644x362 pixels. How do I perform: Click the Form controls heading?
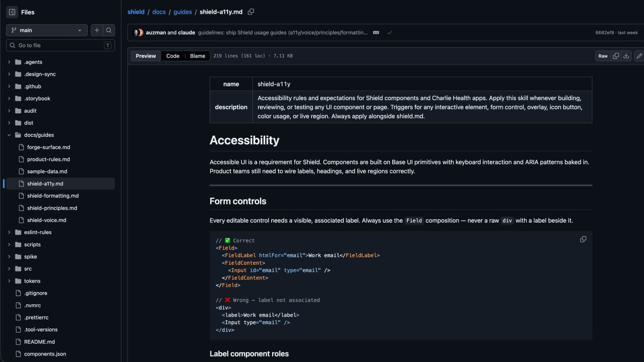(238, 201)
